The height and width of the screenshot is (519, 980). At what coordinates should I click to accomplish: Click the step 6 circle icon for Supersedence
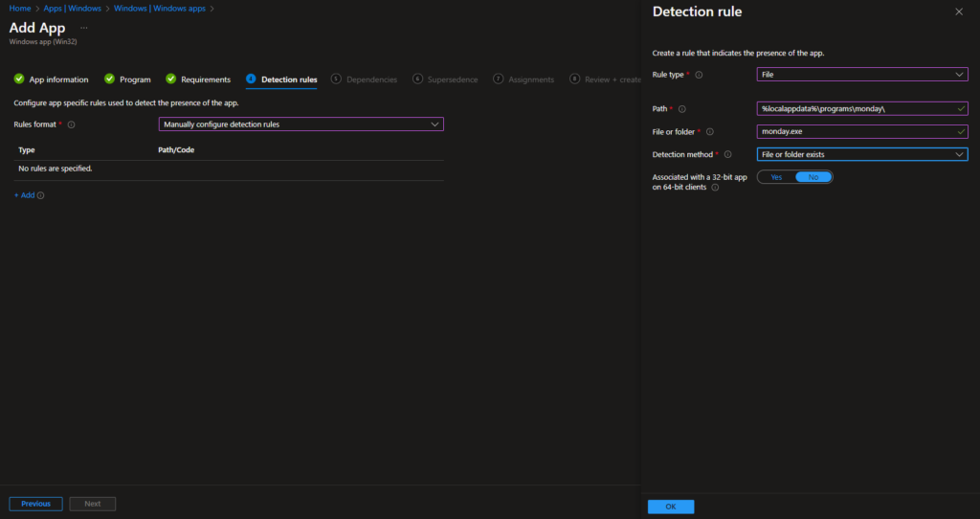[417, 79]
